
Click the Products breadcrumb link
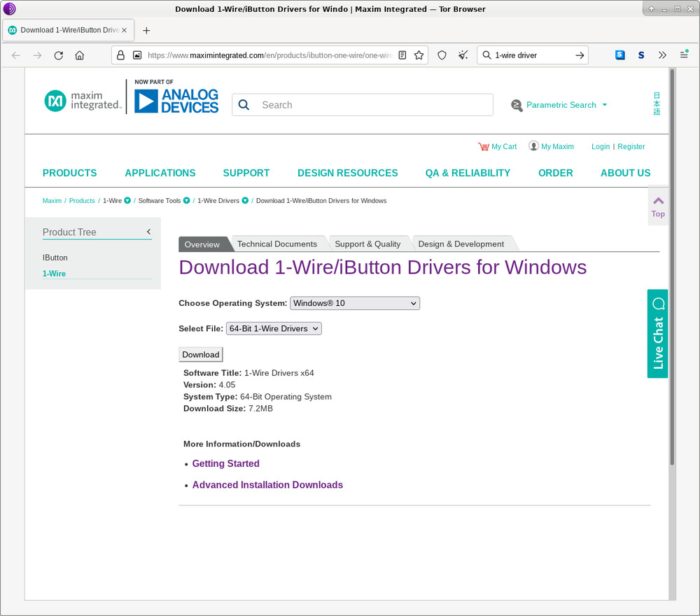click(x=82, y=201)
